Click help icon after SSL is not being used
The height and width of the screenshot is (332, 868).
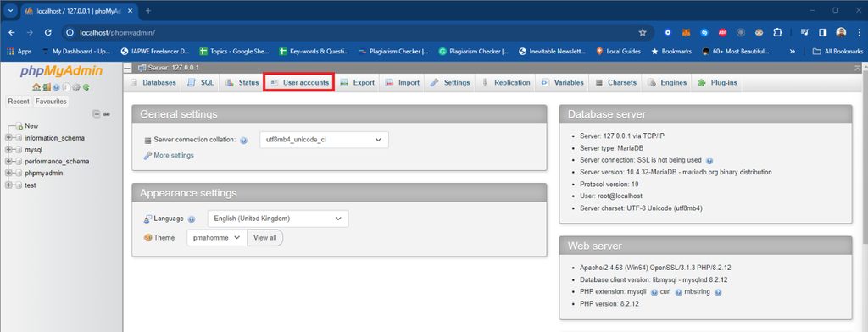pyautogui.click(x=709, y=160)
